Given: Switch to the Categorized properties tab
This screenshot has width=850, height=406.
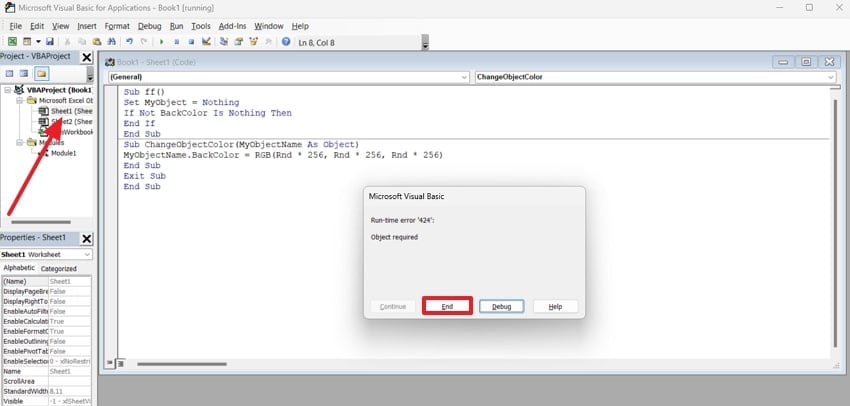Looking at the screenshot, I should point(59,268).
